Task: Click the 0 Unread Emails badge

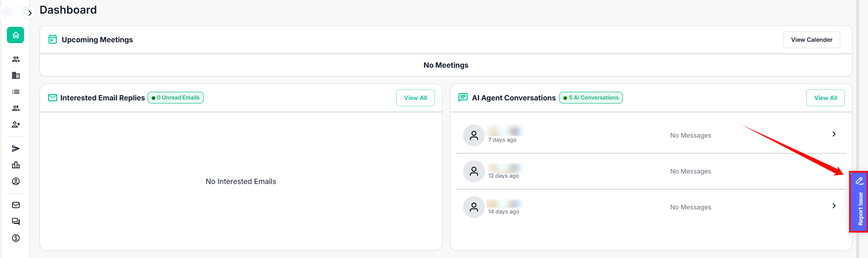Action: pyautogui.click(x=176, y=98)
